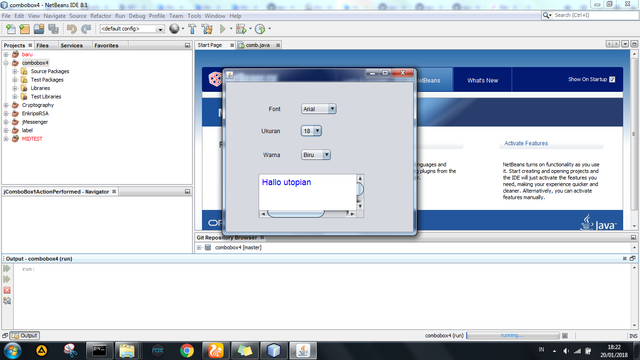The image size is (640, 360).
Task: Expand the Libraries node
Action: coord(15,88)
